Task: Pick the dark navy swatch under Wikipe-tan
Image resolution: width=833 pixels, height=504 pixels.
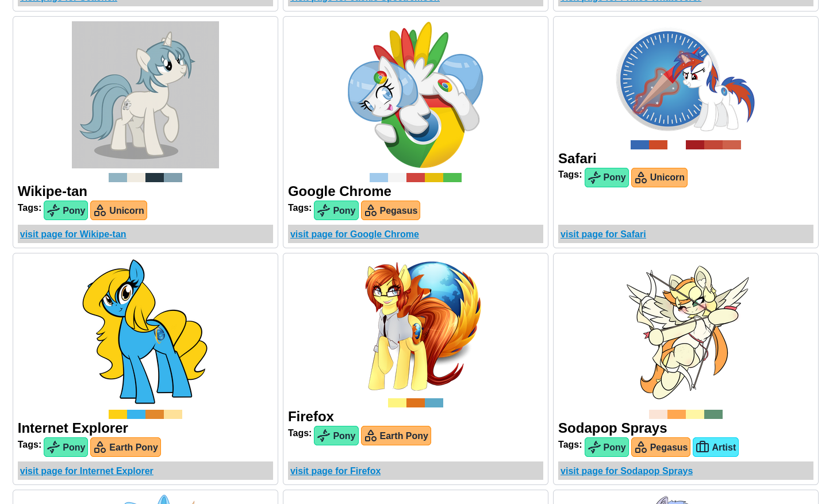Action: (x=155, y=178)
